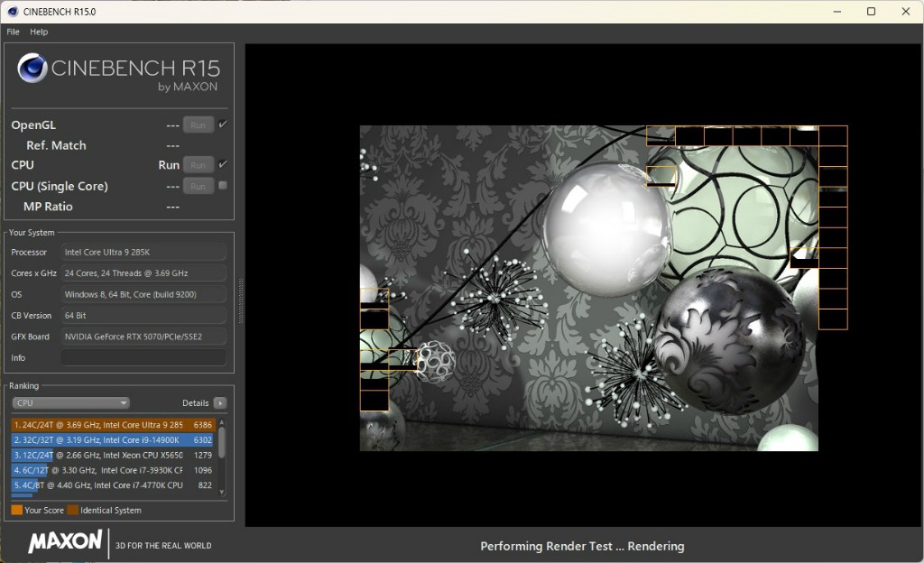Click the brown Identical System legend swatch
The image size is (924, 563).
point(73,511)
